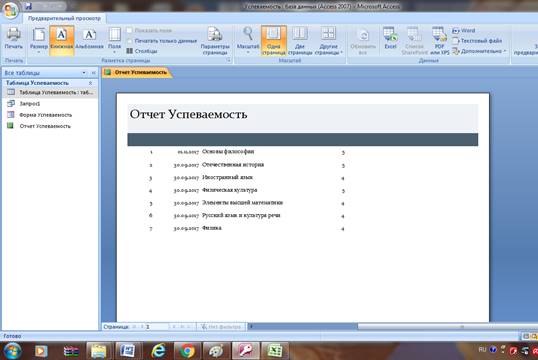Choose Одна страница view
This screenshot has width=538, height=360.
(273, 40)
